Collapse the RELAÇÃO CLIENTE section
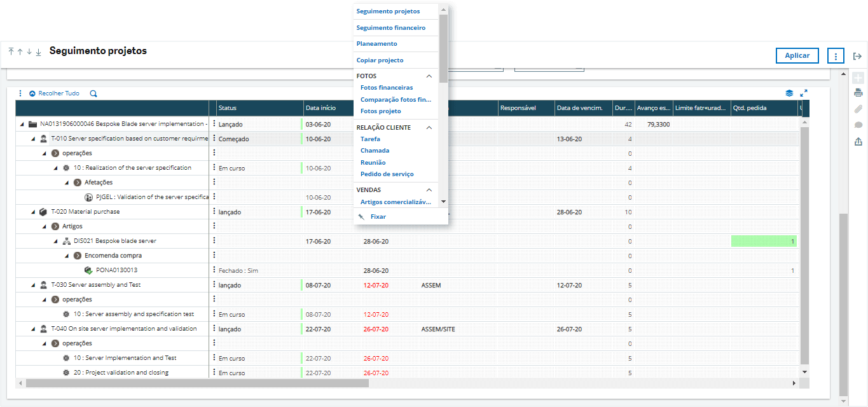This screenshot has height=407, width=868. [x=429, y=128]
